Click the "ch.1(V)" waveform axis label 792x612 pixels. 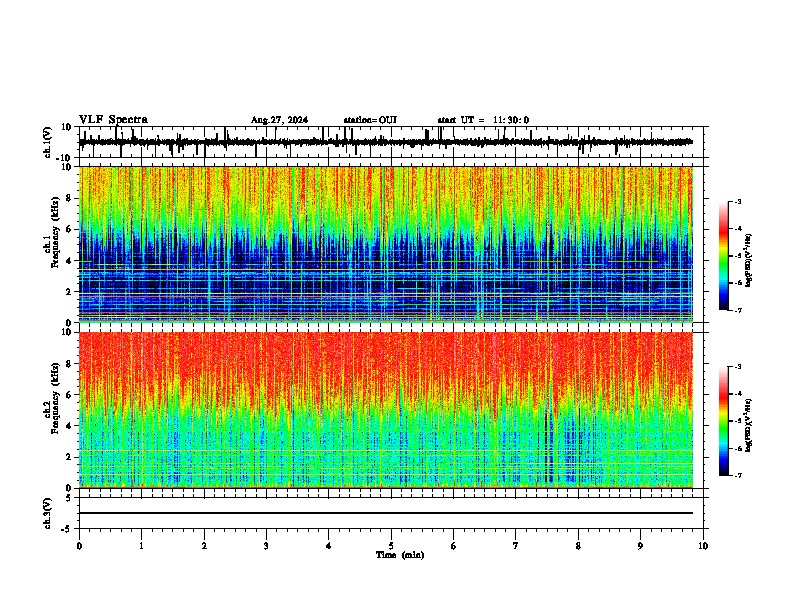[x=48, y=142]
